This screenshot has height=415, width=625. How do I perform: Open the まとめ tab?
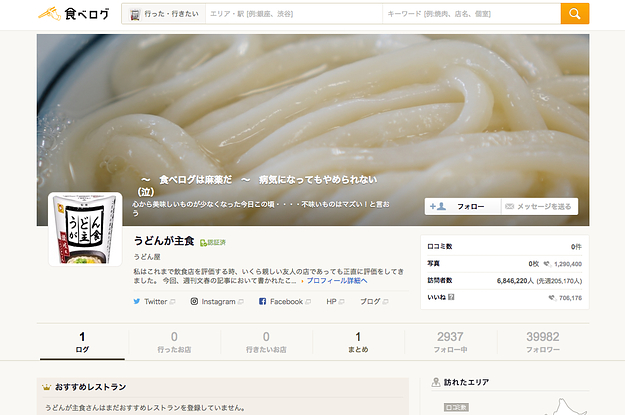tap(357, 343)
